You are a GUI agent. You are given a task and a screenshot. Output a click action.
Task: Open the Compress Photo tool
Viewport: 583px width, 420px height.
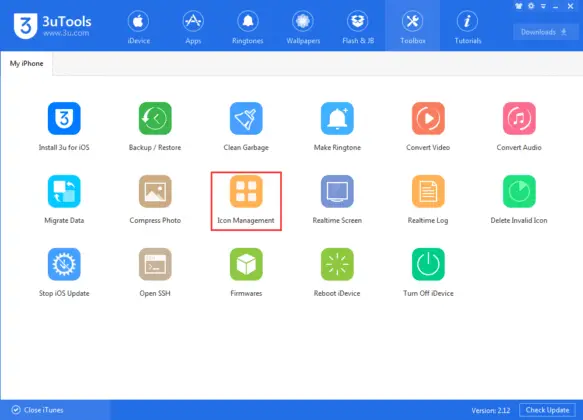click(x=155, y=200)
